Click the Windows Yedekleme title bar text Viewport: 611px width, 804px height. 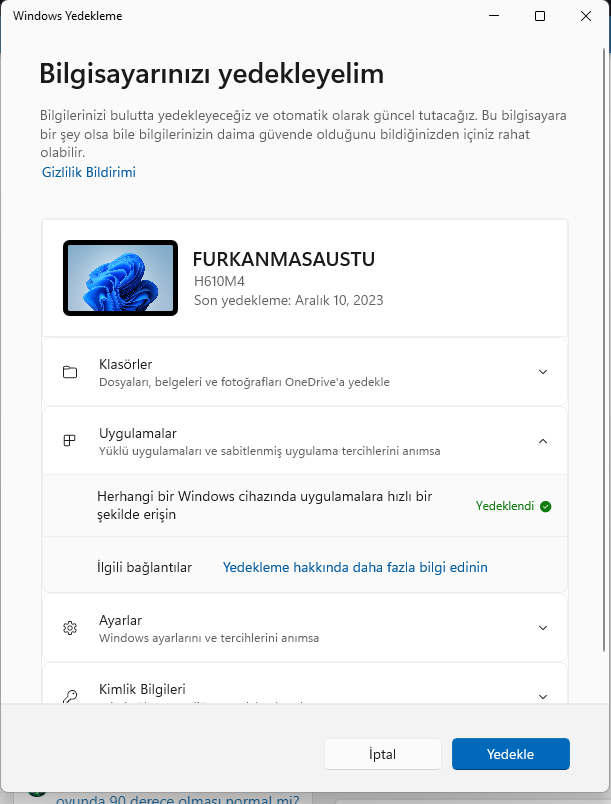(x=68, y=16)
